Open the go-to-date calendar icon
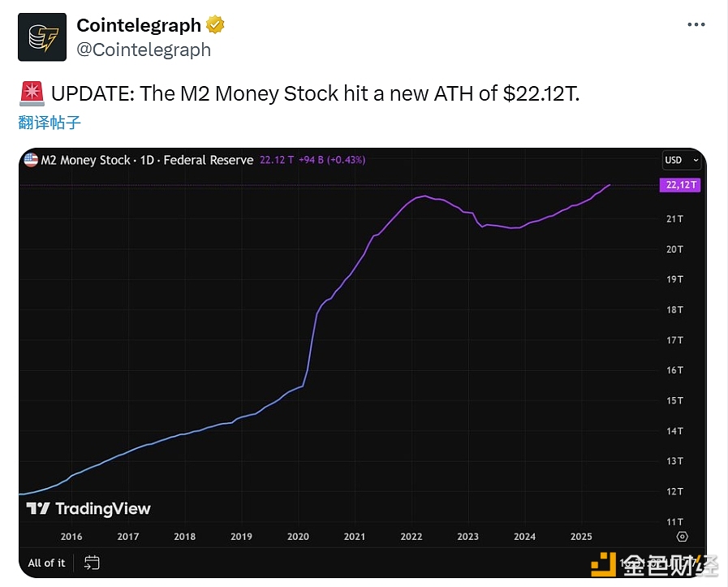This screenshot has height=587, width=728. coord(92,562)
